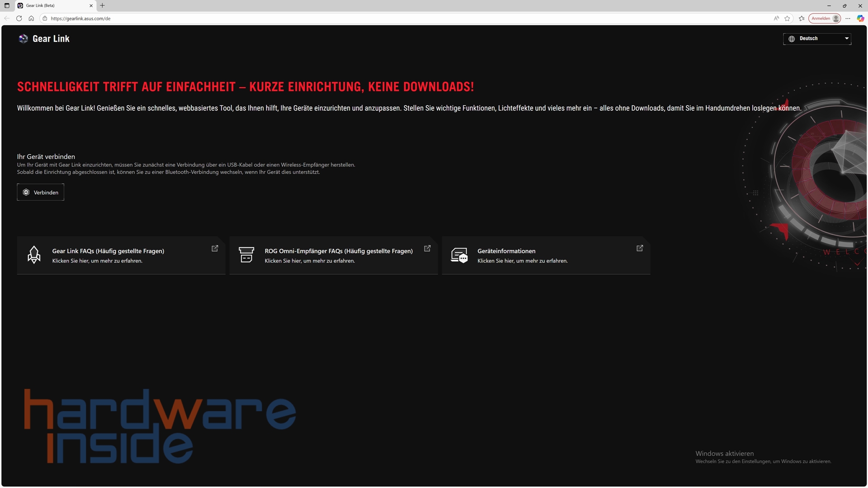Screen dimensions: 868x488
Task: Open the Geräteinformationen card
Action: tap(546, 255)
